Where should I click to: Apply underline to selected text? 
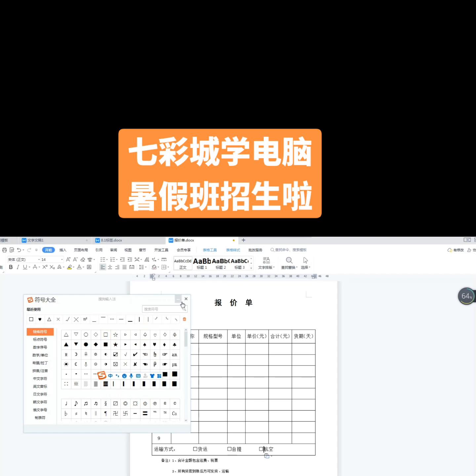pyautogui.click(x=25, y=267)
